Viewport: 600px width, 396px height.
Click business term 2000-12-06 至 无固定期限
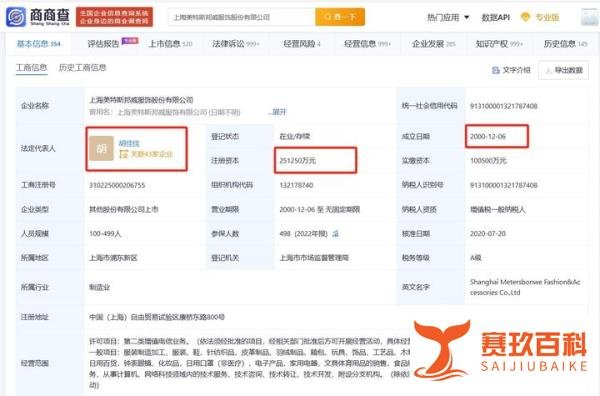320,209
